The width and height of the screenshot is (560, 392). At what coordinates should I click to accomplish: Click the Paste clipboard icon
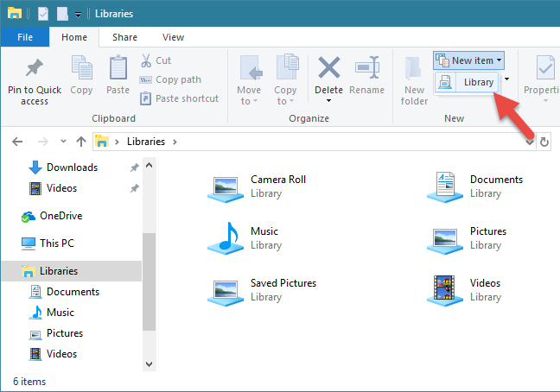(118, 67)
